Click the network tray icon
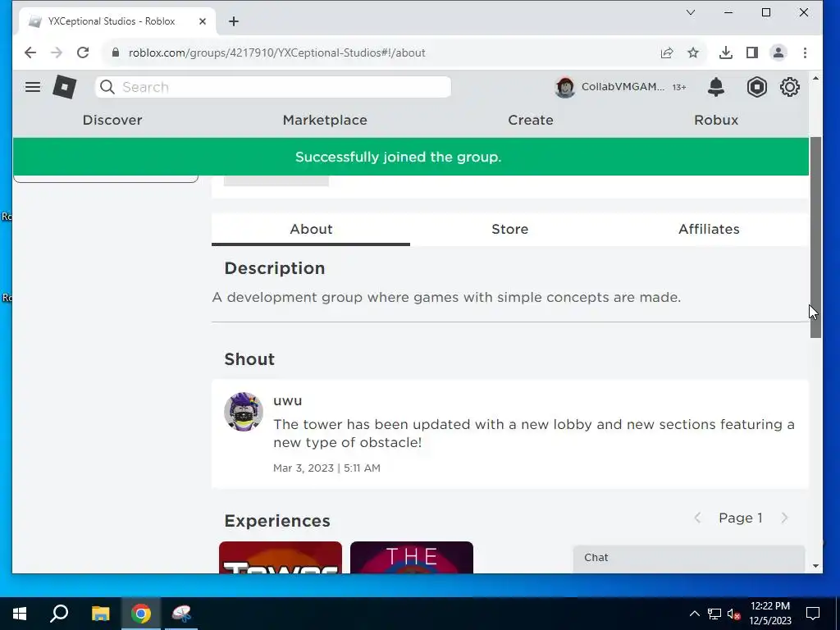Image resolution: width=840 pixels, height=630 pixels. (714, 614)
